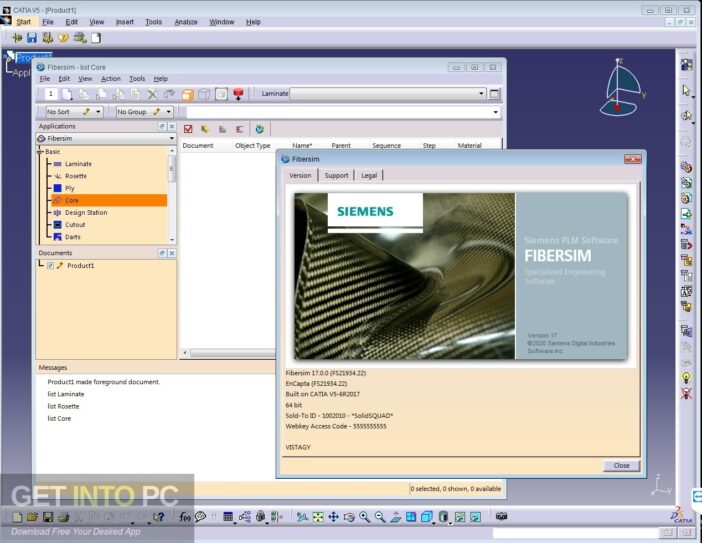Select Laminate in the Basic tree
The height and width of the screenshot is (543, 702).
(x=78, y=164)
